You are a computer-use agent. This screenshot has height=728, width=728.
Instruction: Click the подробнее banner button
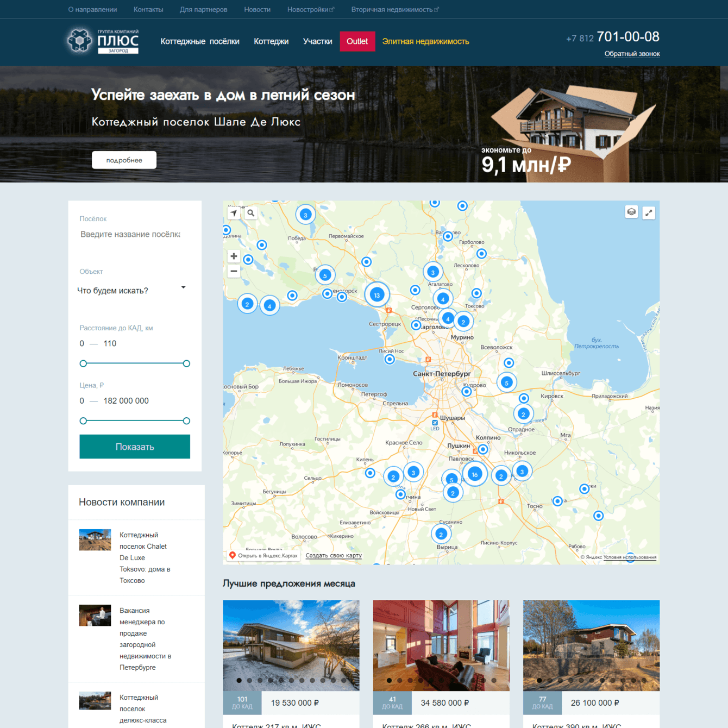(124, 160)
